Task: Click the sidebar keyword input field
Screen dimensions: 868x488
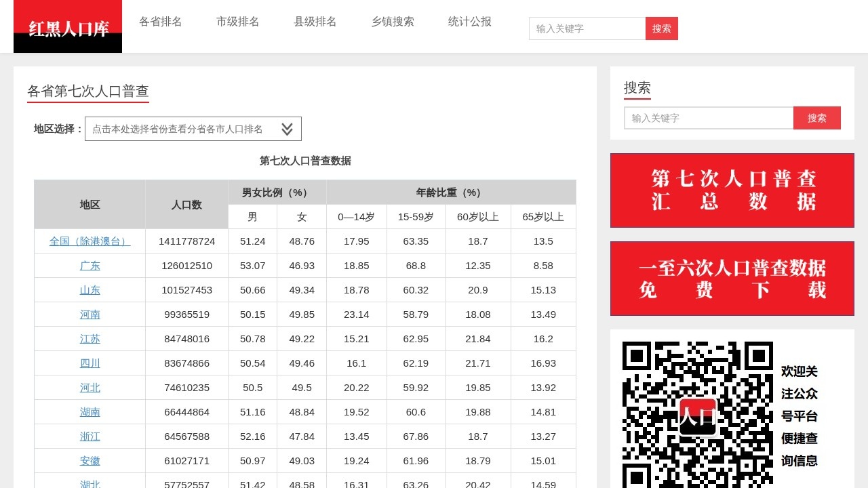Action: 708,117
